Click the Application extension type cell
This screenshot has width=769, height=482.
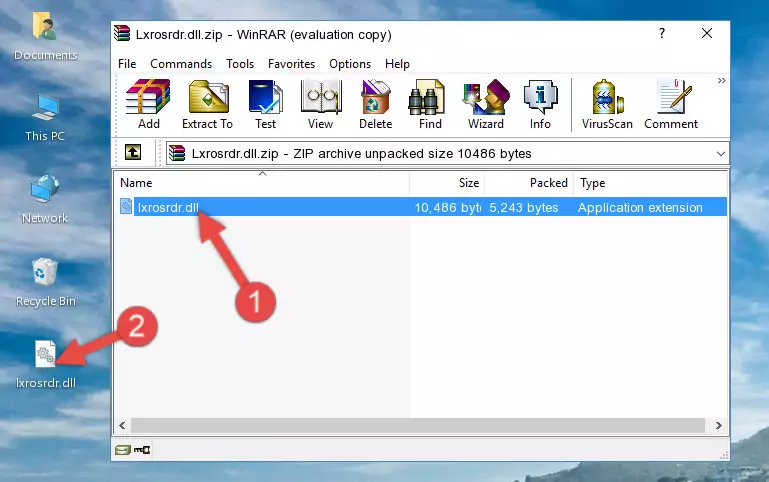pyautogui.click(x=640, y=207)
